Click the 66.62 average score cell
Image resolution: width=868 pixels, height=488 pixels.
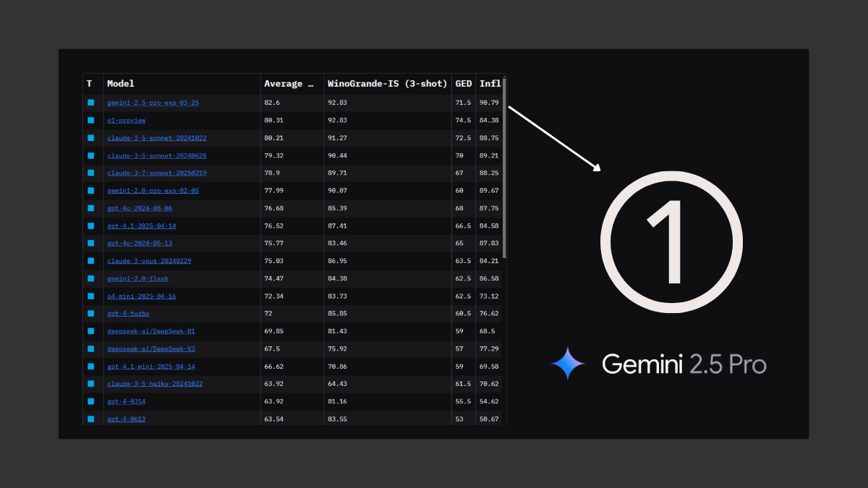pos(273,367)
